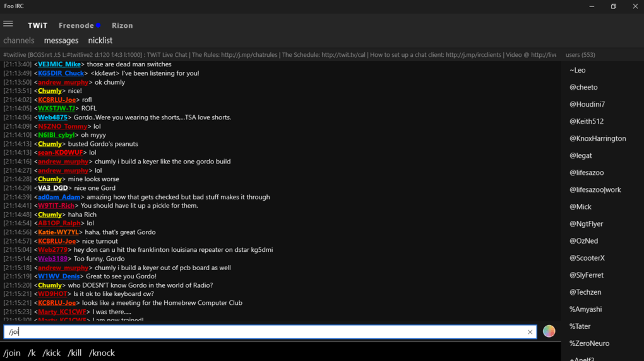Switch to the Rizon server tab
The width and height of the screenshot is (644, 361).
(x=122, y=25)
